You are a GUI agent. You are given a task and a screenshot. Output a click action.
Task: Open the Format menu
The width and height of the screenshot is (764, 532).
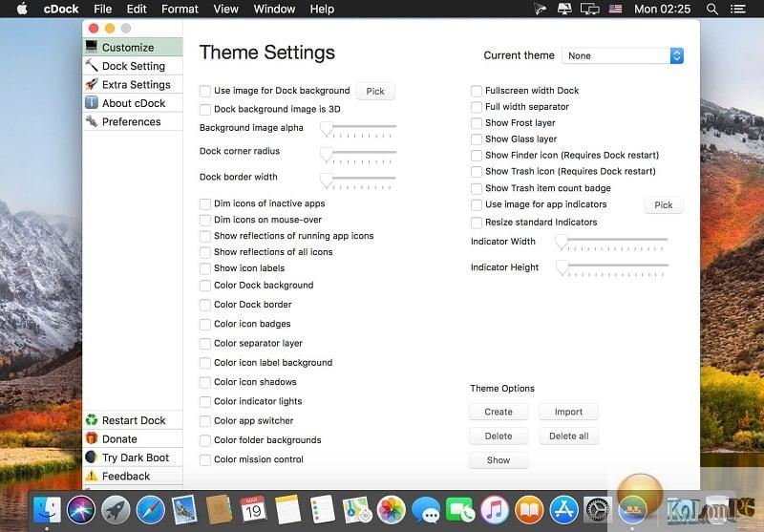(180, 9)
